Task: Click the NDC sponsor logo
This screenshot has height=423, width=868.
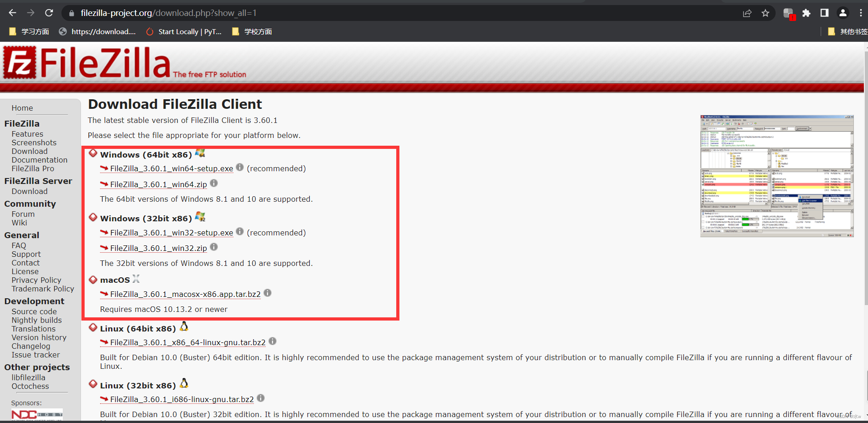Action: click(36, 414)
